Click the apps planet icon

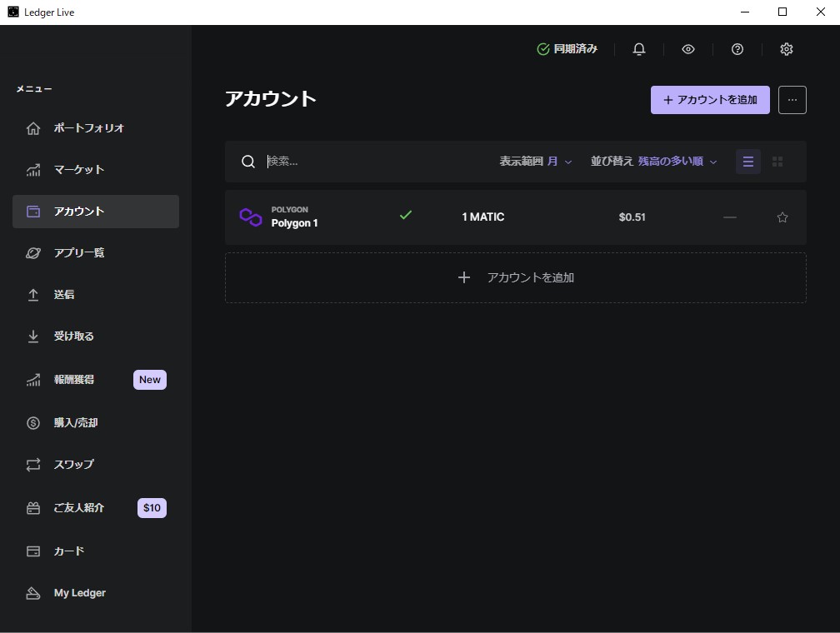click(x=33, y=252)
